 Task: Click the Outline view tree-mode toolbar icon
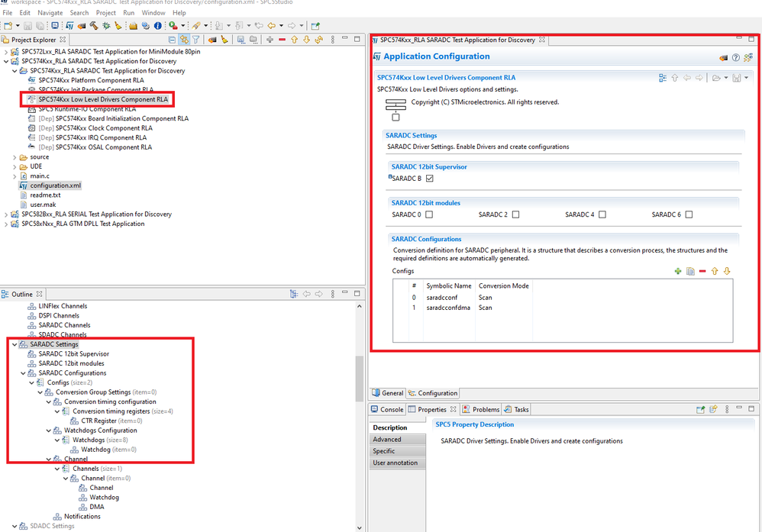(x=294, y=294)
